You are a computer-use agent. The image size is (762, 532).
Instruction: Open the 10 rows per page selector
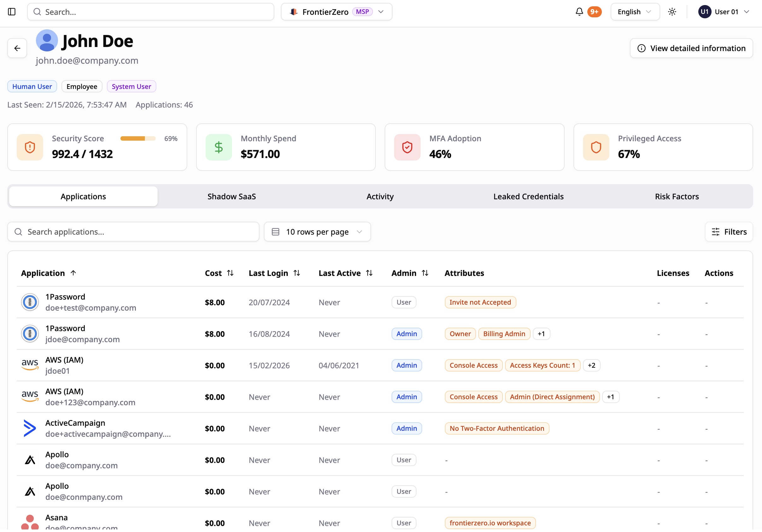click(317, 232)
